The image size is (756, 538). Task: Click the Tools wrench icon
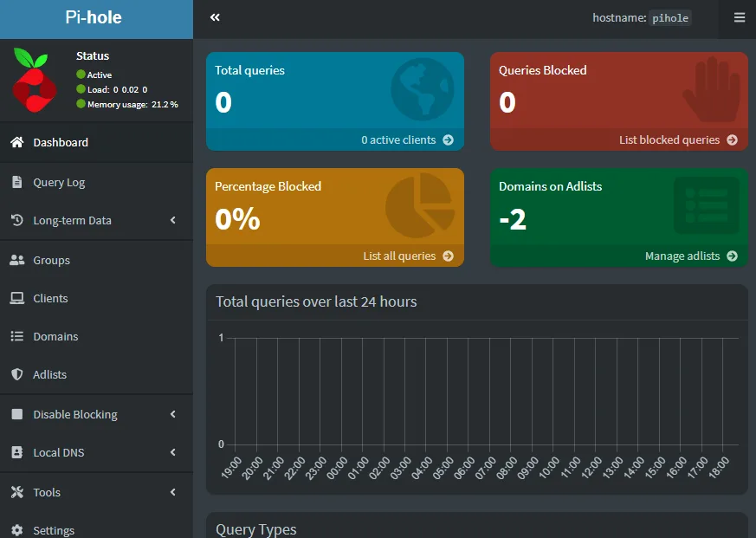point(16,492)
